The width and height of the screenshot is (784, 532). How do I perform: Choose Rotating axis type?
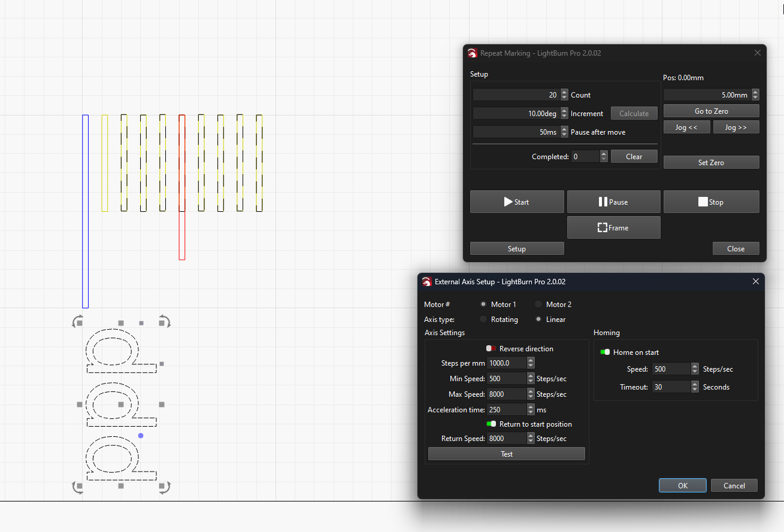coord(483,320)
